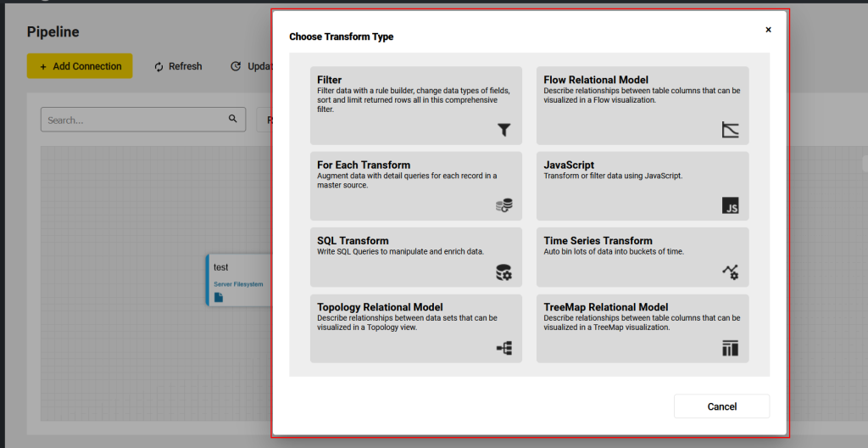The height and width of the screenshot is (448, 868).
Task: Click the Flow Relational Model chart icon
Action: click(730, 130)
